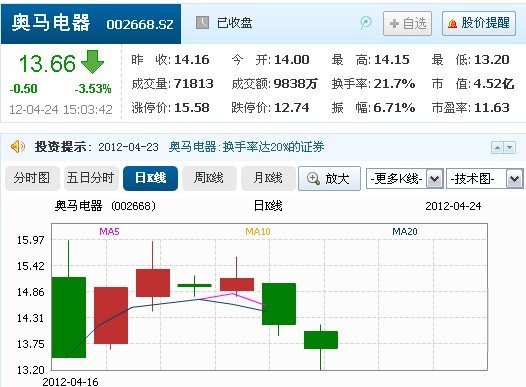Click the MA5 legend label

109,231
